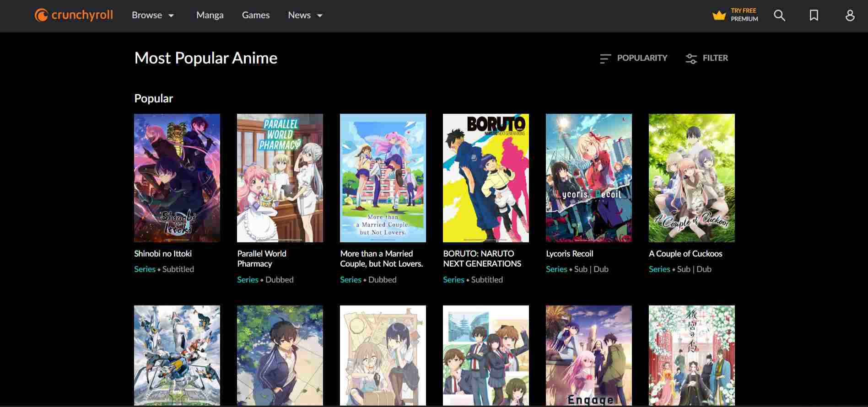868x407 pixels.
Task: Click the Most Popular Anime heading
Action: pos(206,58)
